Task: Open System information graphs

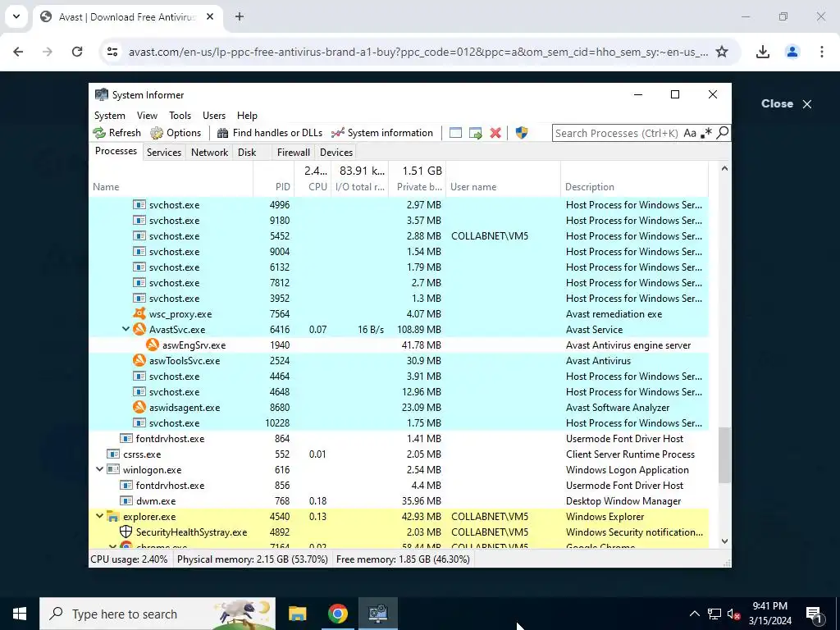Action: (382, 133)
